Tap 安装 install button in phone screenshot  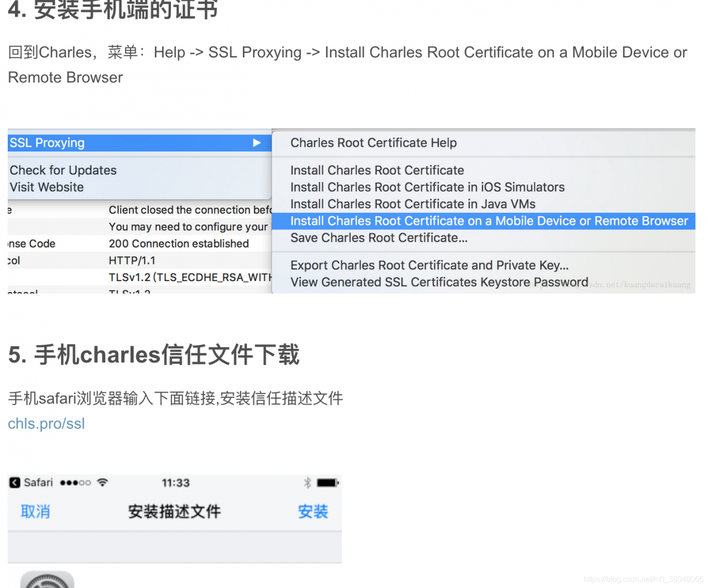(313, 512)
